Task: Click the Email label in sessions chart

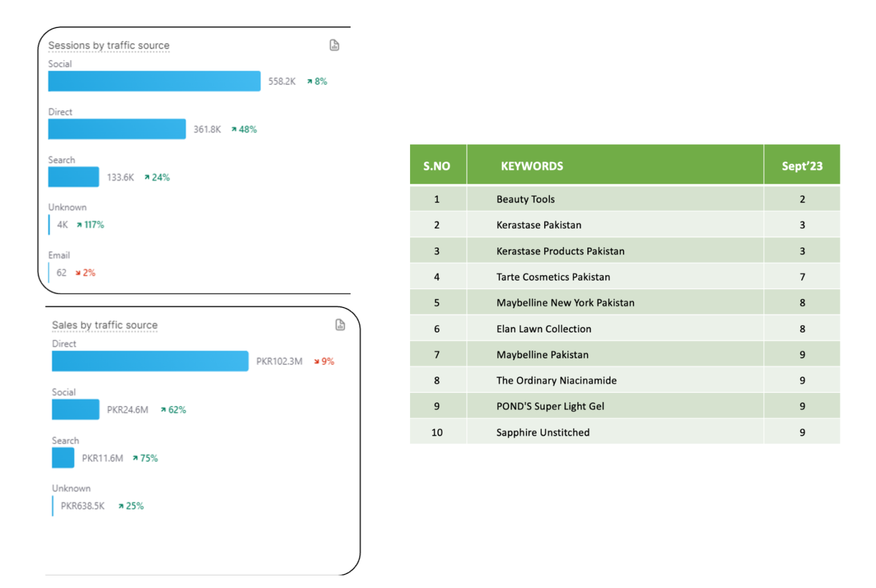Action: (59, 255)
